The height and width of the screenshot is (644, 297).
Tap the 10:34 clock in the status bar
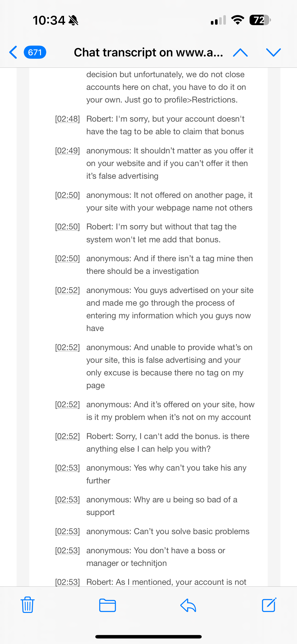click(x=49, y=20)
